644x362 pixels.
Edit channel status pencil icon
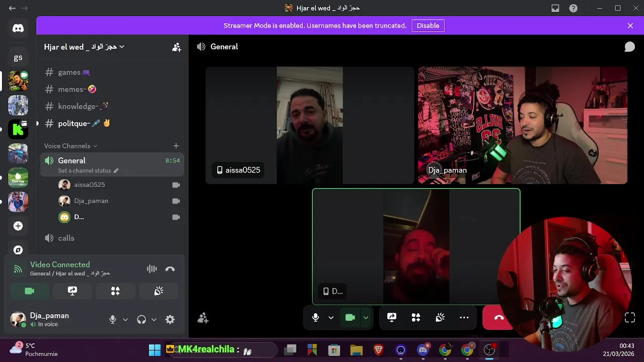coord(116,170)
